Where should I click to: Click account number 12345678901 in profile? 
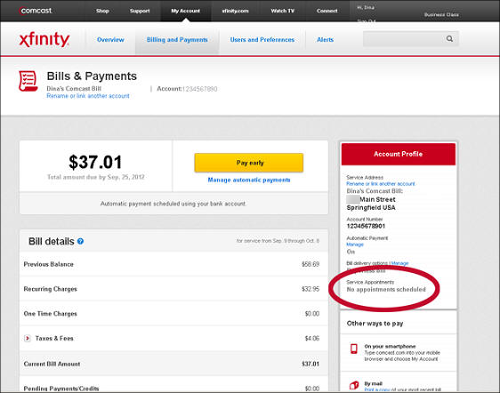(x=366, y=226)
